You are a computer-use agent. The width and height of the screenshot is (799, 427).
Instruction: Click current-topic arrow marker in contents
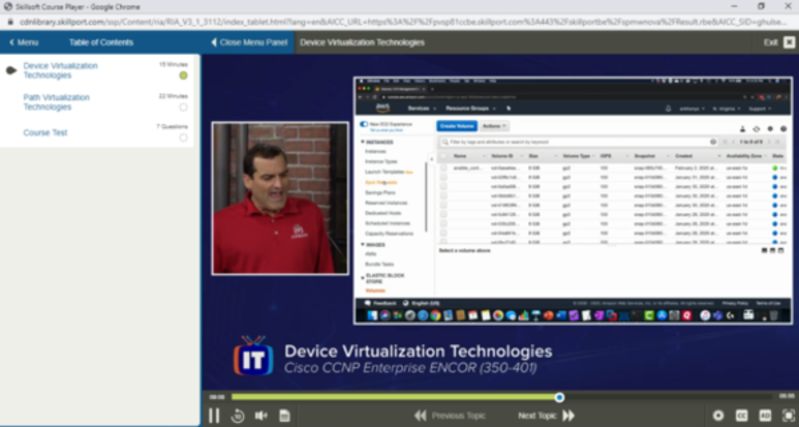11,70
